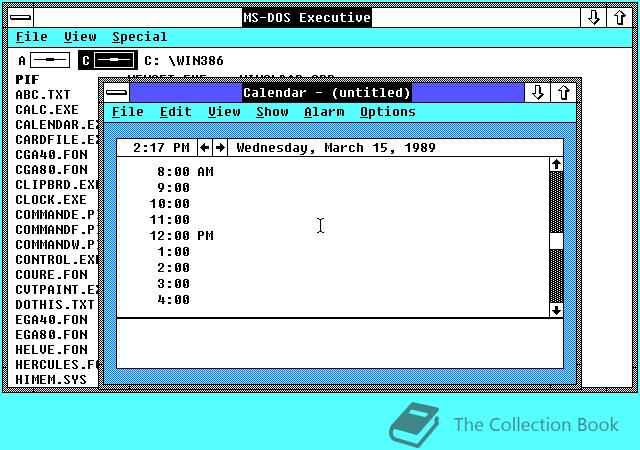Select EGA80.FON in file list
The height and width of the screenshot is (450, 640).
[51, 335]
